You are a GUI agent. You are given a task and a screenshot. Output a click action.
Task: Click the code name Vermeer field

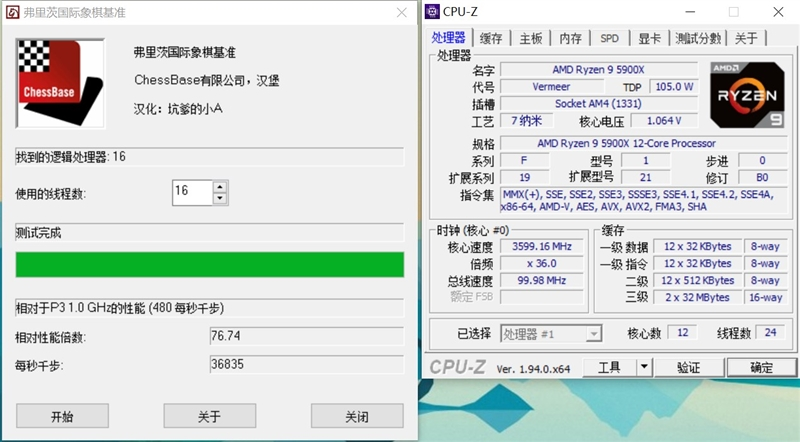(x=551, y=87)
